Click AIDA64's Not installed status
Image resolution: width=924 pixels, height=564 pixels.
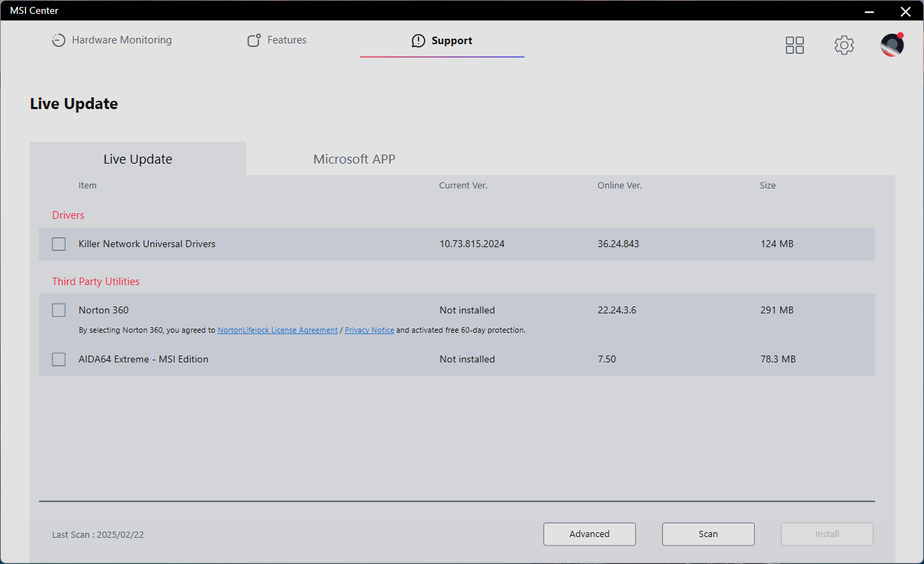tap(468, 359)
